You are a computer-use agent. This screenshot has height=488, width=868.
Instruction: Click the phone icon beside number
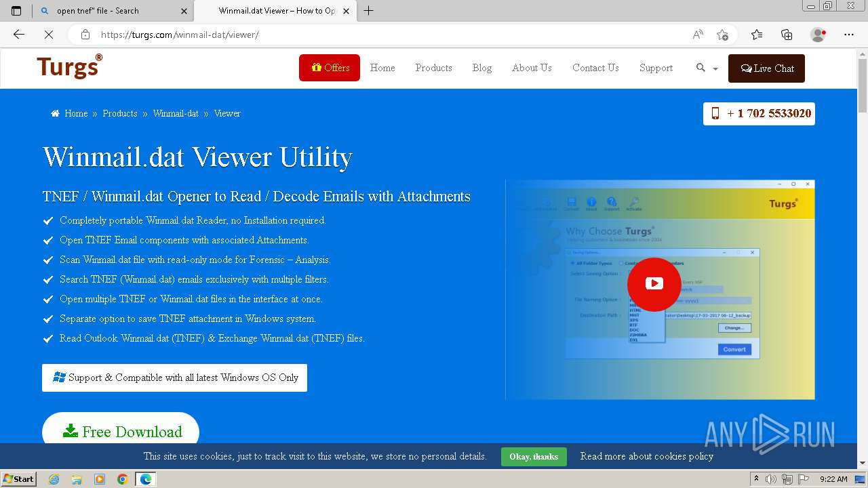(x=715, y=114)
